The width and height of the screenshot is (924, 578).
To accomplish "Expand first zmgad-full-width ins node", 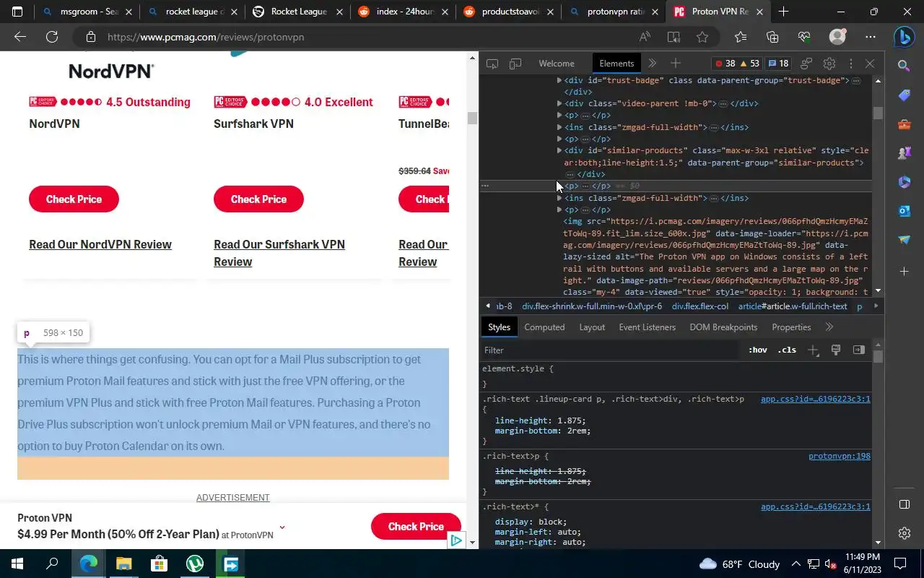I will click(x=559, y=127).
